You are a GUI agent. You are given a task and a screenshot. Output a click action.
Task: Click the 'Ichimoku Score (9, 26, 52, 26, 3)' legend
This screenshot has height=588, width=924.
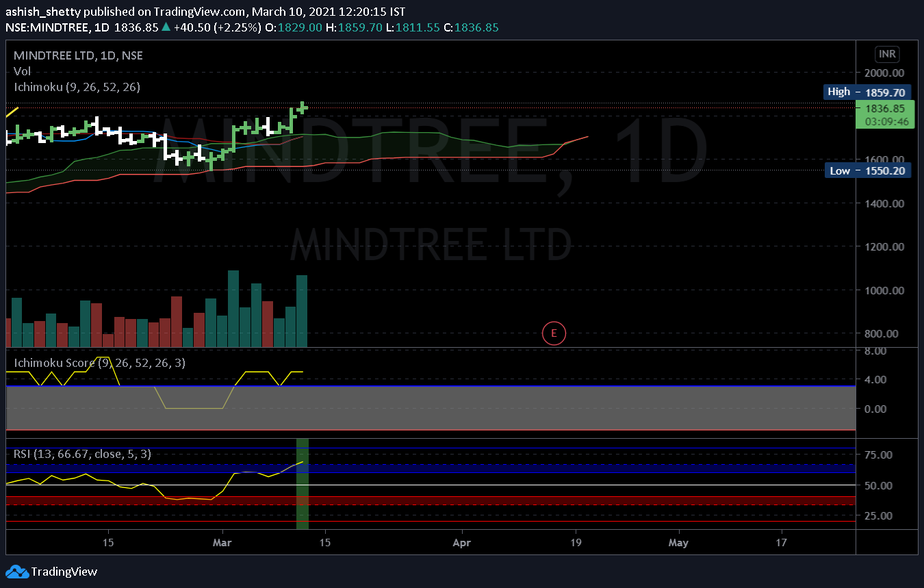tap(99, 363)
